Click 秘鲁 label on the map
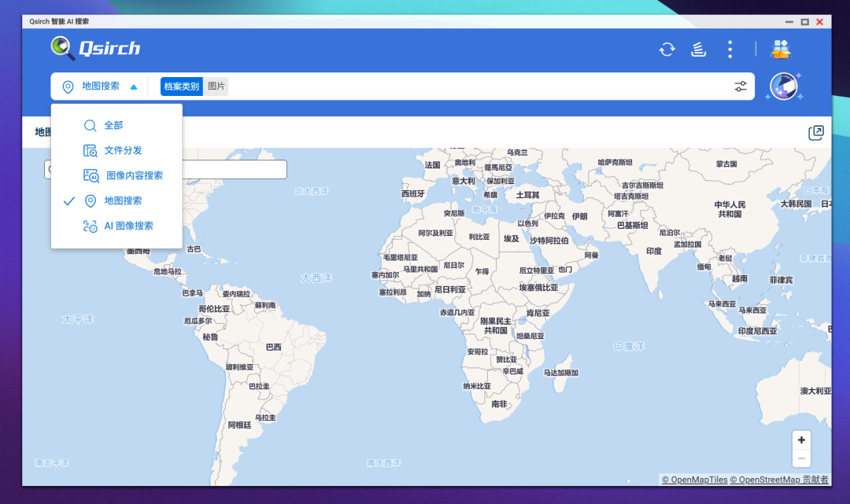The image size is (850, 504). (210, 337)
